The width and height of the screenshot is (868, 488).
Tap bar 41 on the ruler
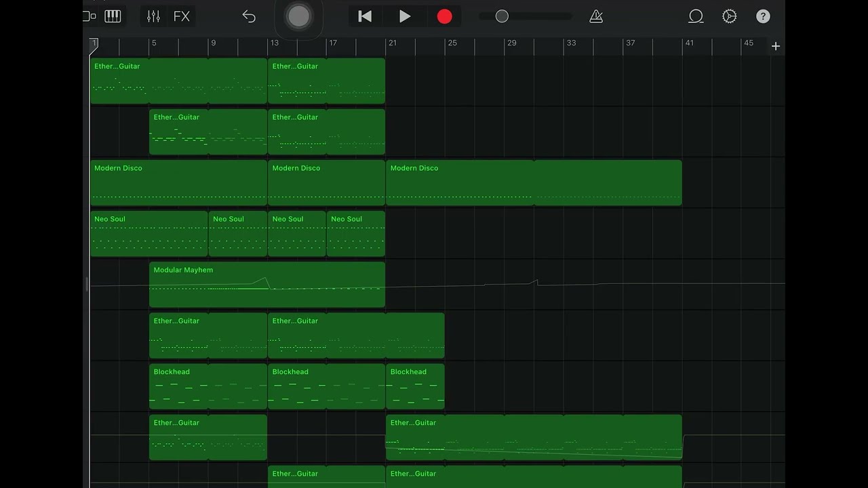point(689,43)
